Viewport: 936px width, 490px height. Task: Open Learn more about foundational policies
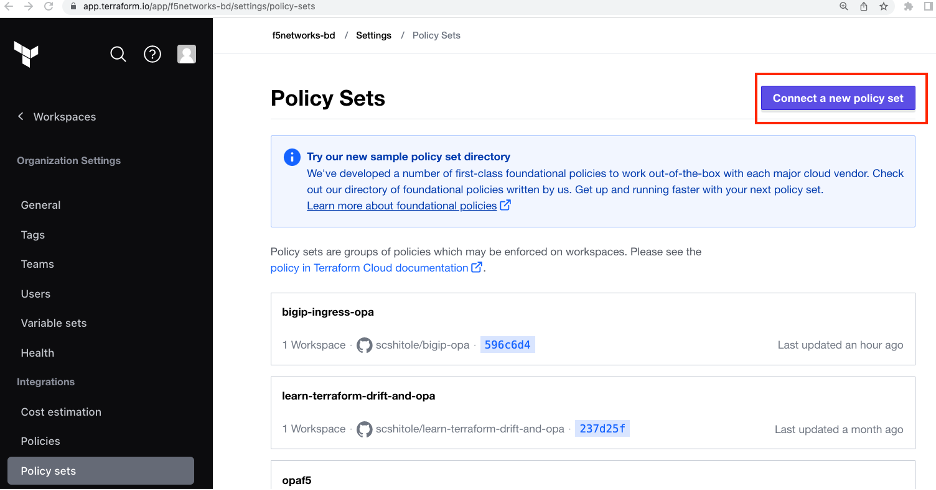[402, 205]
